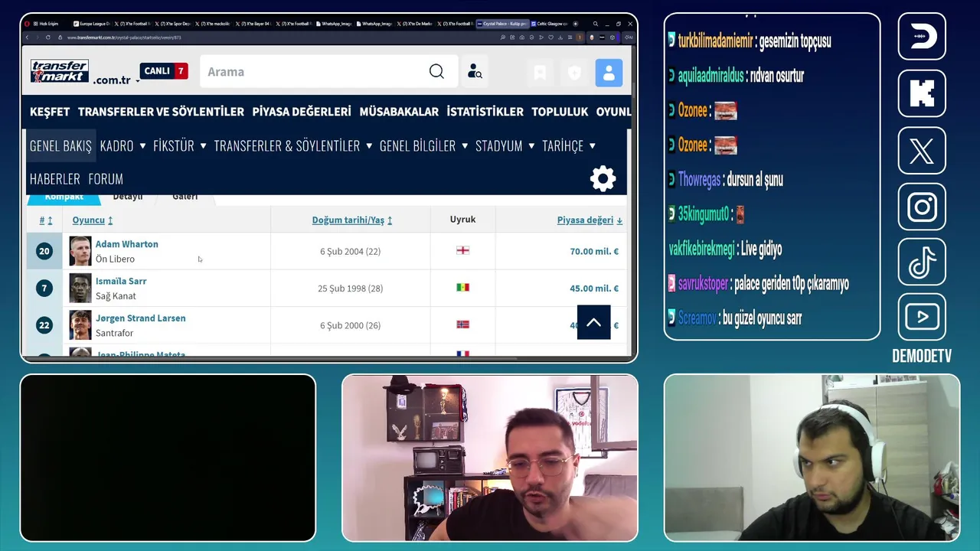This screenshot has width=980, height=551.
Task: Expand the STADYUM dropdown
Action: pyautogui.click(x=505, y=145)
